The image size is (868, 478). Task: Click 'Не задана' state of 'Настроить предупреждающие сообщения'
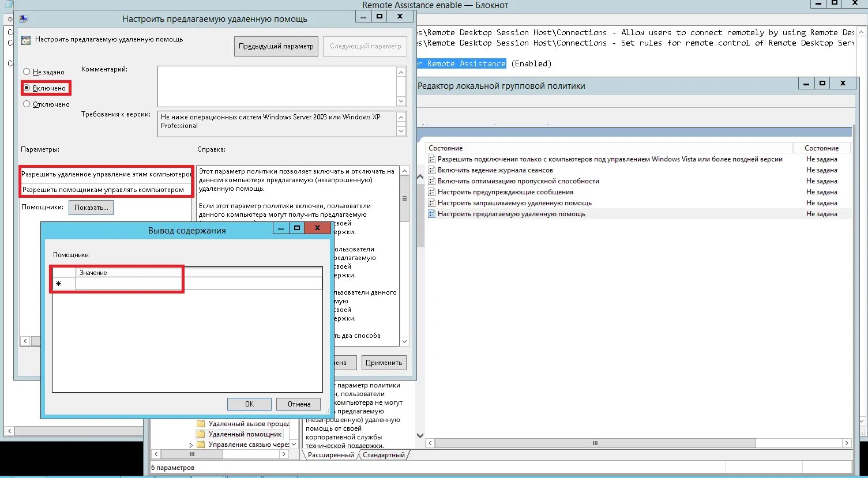tap(822, 192)
